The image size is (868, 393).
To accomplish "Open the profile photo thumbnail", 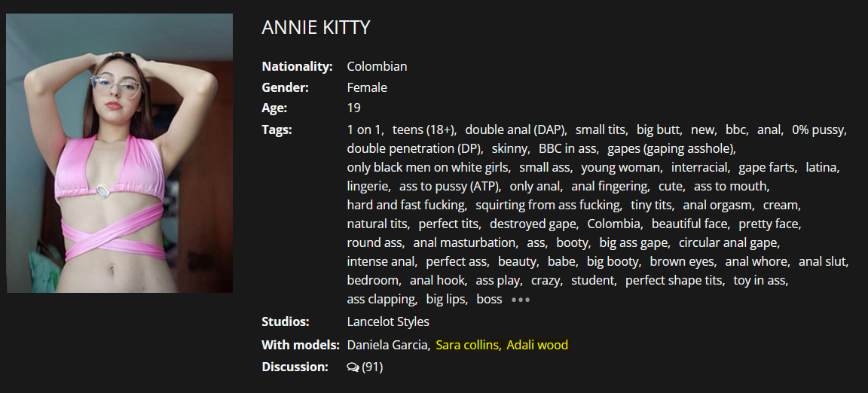I will pyautogui.click(x=120, y=154).
